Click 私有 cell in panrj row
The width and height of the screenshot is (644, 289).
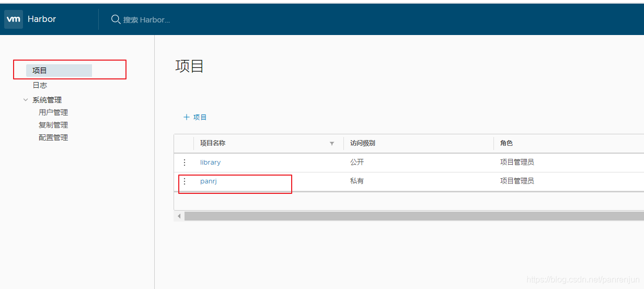[357, 181]
